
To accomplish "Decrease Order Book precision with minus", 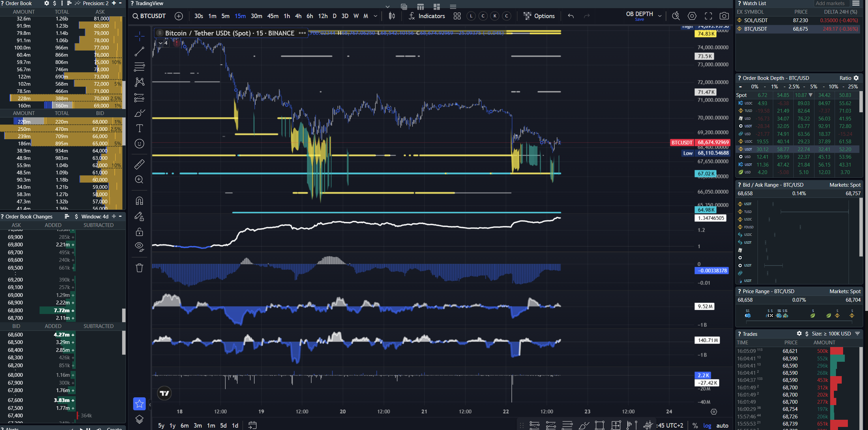I will [x=120, y=3].
